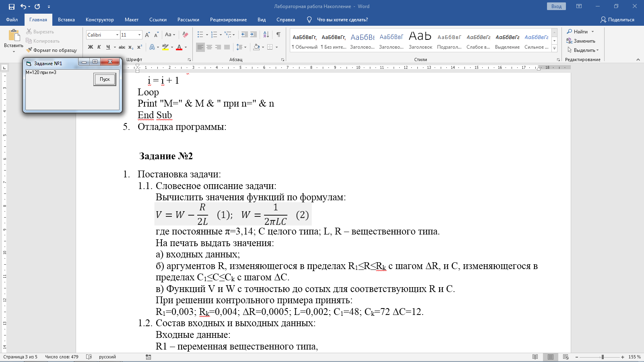The image size is (644, 362).
Task: Apply yellow text highlight color
Action: (165, 47)
